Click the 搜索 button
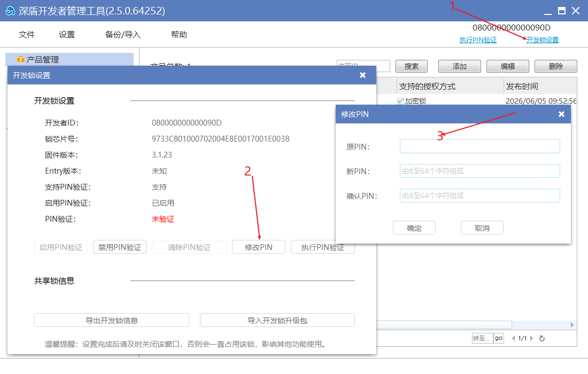Screen dimensions: 588x374 click(x=412, y=66)
